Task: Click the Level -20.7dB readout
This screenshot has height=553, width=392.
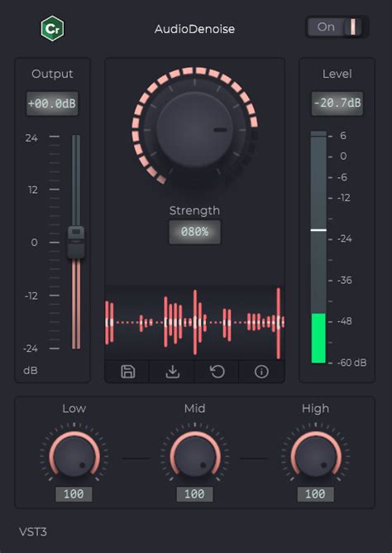Action: point(337,103)
